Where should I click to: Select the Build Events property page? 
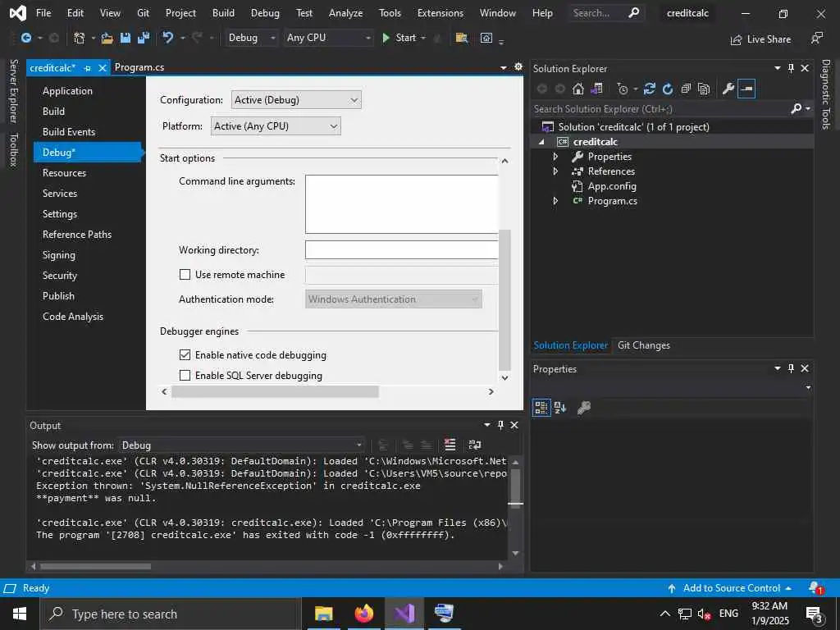click(69, 132)
